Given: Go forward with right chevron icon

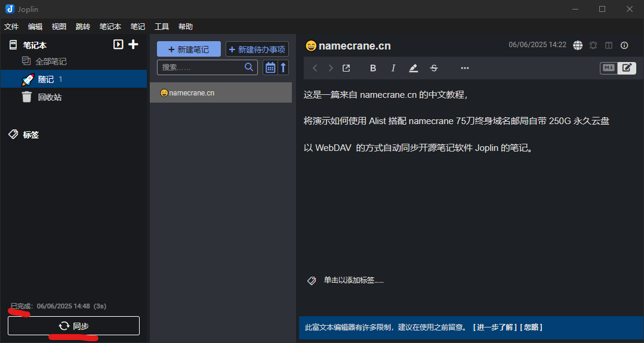Looking at the screenshot, I should [331, 68].
